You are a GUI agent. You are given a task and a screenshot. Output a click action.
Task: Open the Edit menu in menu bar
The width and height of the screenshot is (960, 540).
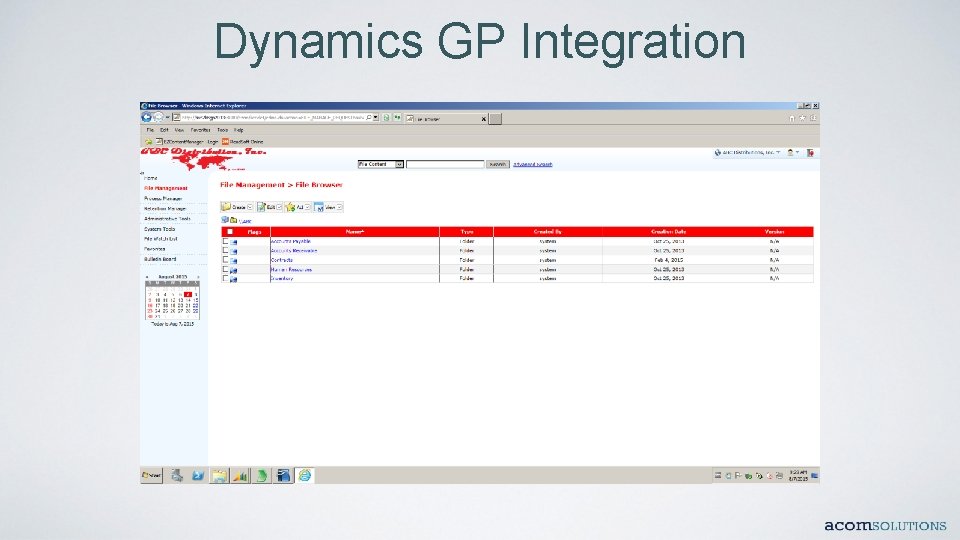(164, 130)
